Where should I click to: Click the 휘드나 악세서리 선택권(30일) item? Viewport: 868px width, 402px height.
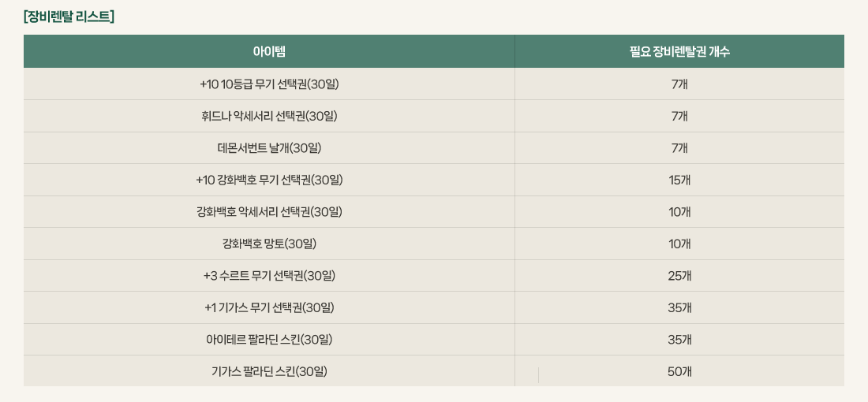[x=269, y=116]
